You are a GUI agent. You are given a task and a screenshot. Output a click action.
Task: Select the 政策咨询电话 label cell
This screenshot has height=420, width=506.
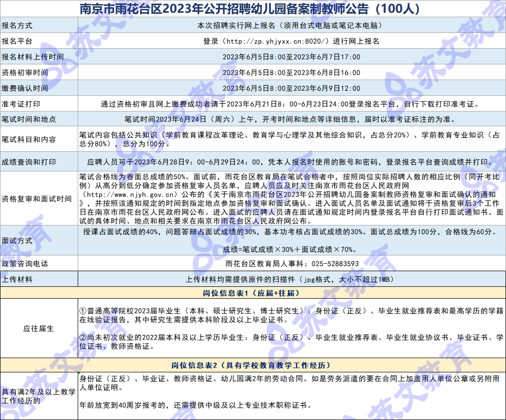tap(39, 263)
